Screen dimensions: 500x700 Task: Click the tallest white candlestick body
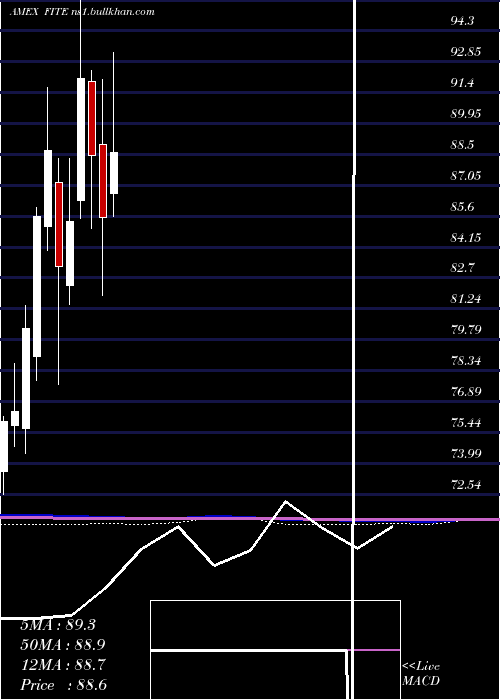(x=37, y=286)
